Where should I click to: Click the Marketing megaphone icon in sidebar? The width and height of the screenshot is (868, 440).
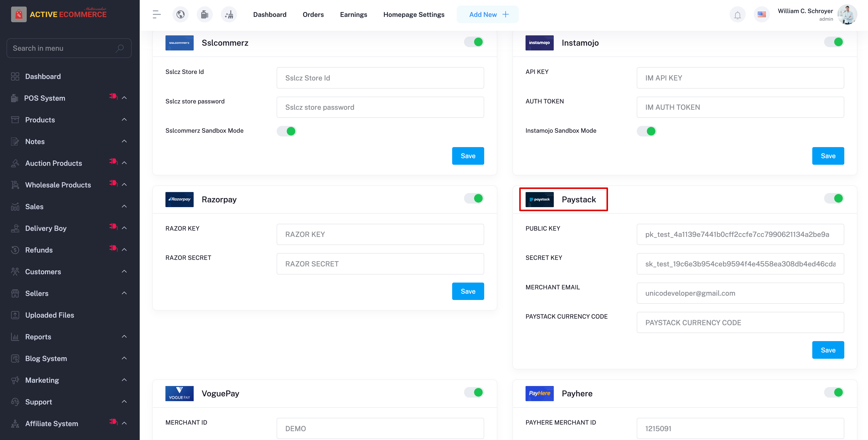pos(15,380)
